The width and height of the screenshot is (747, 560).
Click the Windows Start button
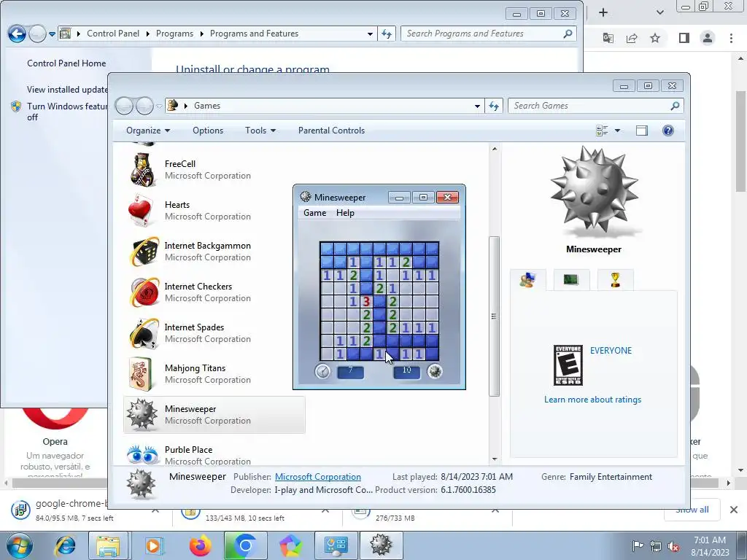coord(19,545)
